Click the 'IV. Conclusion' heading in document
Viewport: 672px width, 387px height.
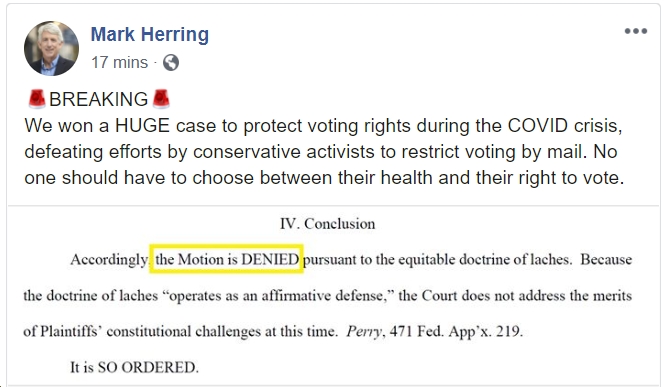328,224
